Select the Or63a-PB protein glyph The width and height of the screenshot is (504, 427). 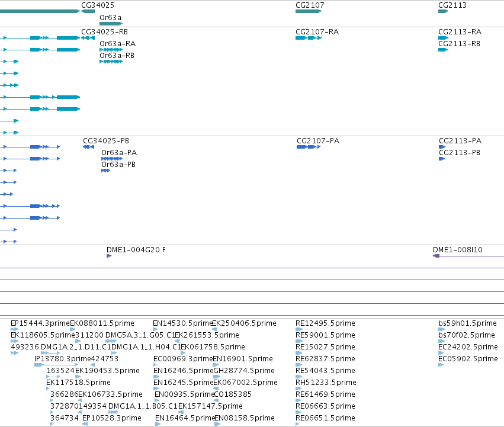[106, 171]
